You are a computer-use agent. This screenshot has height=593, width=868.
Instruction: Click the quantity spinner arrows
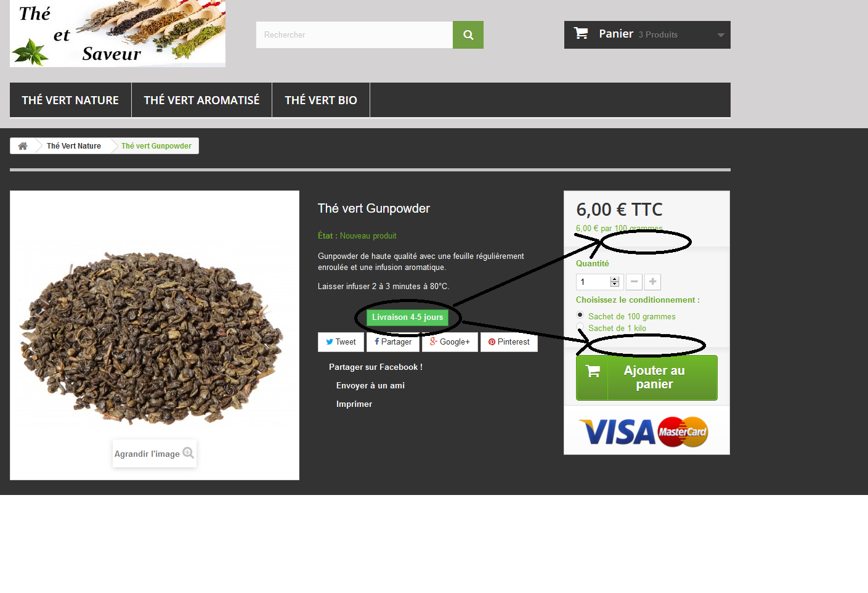click(x=614, y=282)
